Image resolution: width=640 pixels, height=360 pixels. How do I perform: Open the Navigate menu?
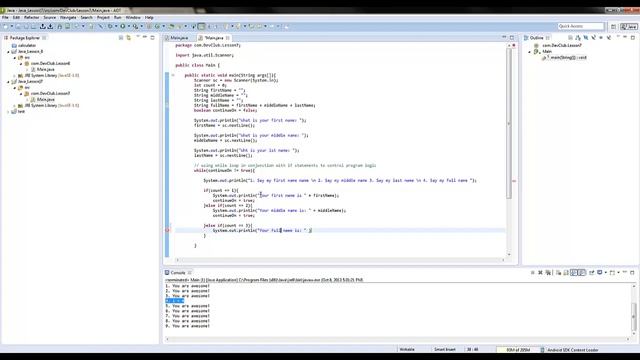point(68,18)
